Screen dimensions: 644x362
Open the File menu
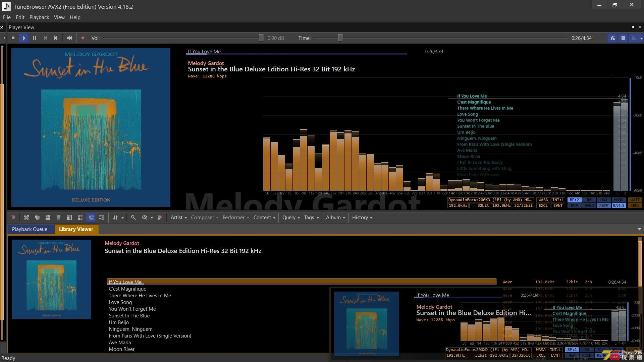pyautogui.click(x=7, y=17)
